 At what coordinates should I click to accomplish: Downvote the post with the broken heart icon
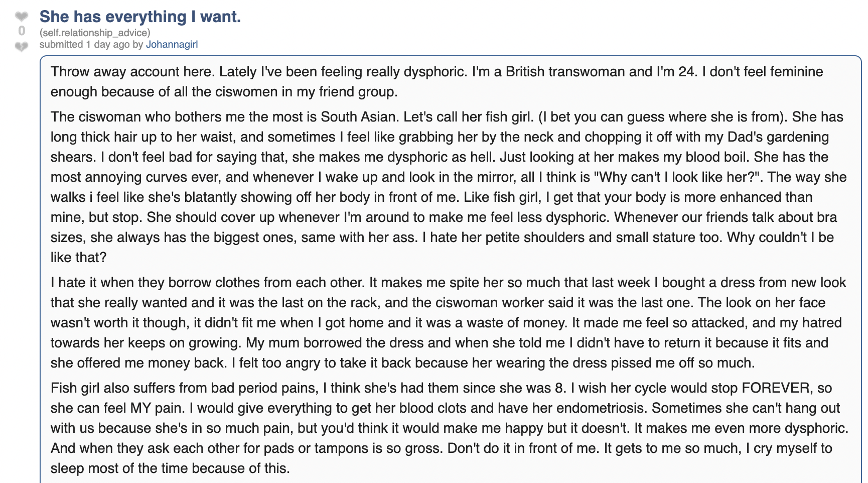coord(22,47)
